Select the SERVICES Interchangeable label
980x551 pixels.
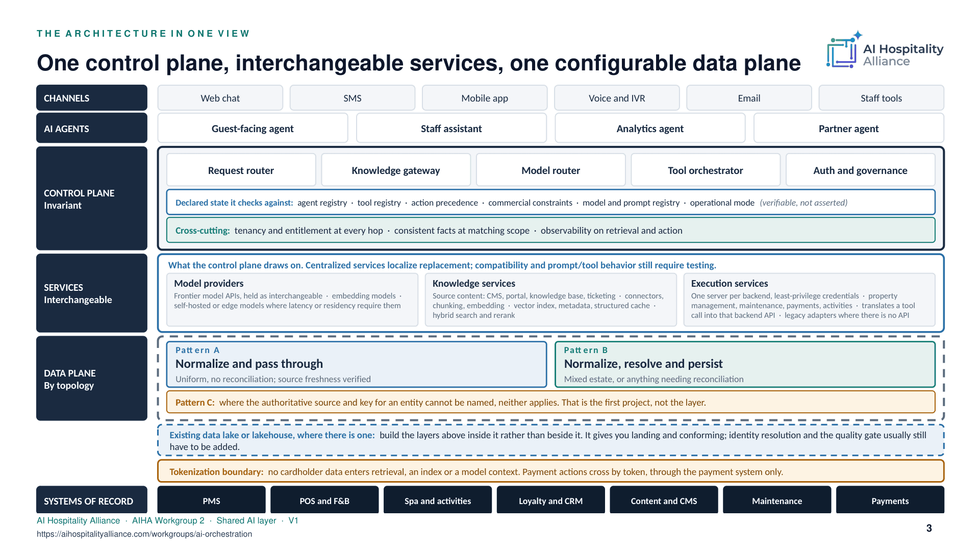[x=92, y=293]
